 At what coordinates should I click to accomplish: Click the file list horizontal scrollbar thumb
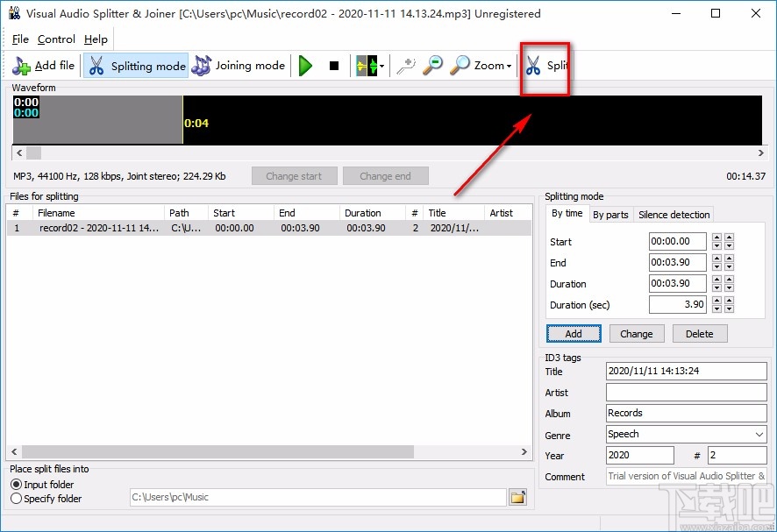[x=218, y=451]
